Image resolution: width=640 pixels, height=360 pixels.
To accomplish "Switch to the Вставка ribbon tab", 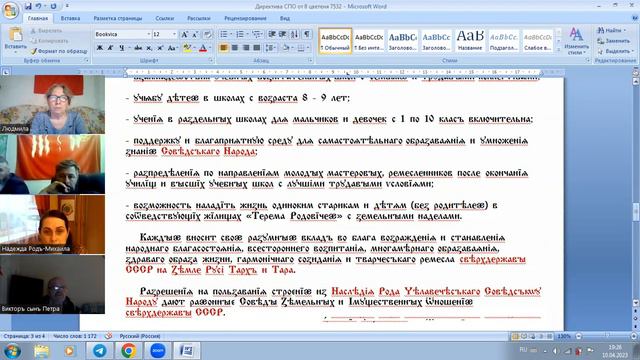I will (x=70, y=18).
